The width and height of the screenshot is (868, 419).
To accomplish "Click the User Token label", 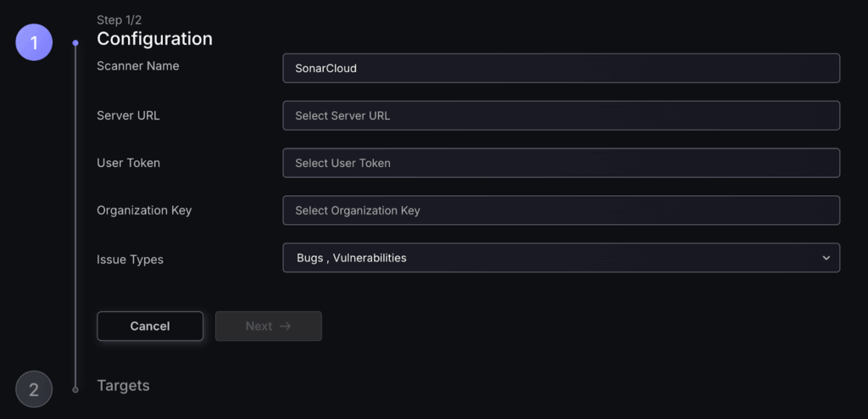I will (128, 163).
